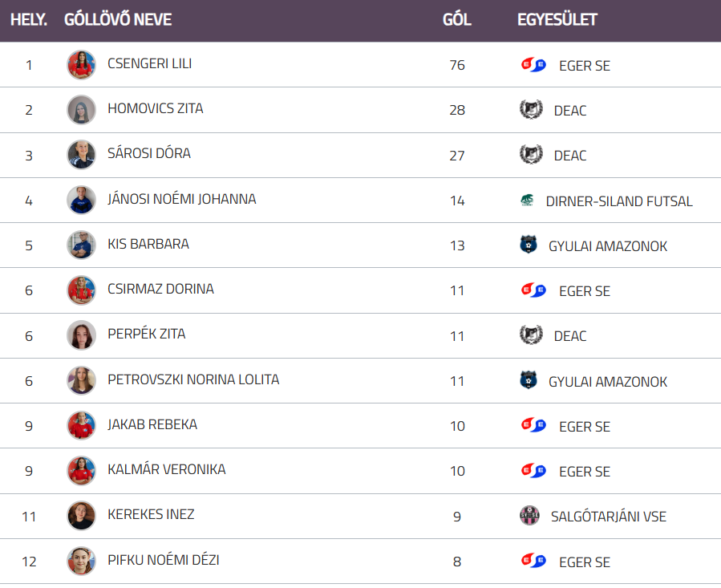This screenshot has height=588, width=721.
Task: Click the Salgótarjáni VSE club crest
Action: (529, 516)
